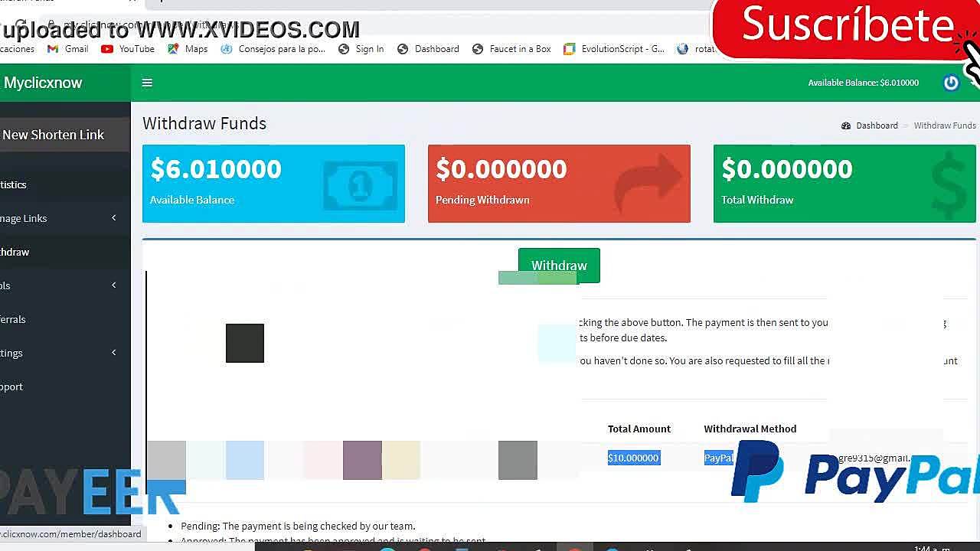Open the EvolutionScript bookmark
The image size is (980, 551).
point(614,49)
